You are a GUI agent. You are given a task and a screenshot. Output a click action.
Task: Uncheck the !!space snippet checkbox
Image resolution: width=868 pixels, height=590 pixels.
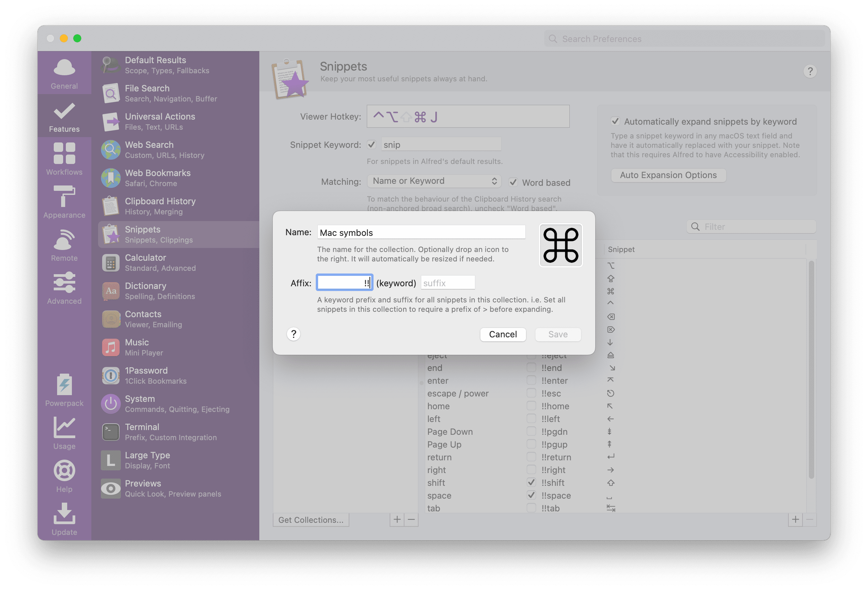click(531, 495)
